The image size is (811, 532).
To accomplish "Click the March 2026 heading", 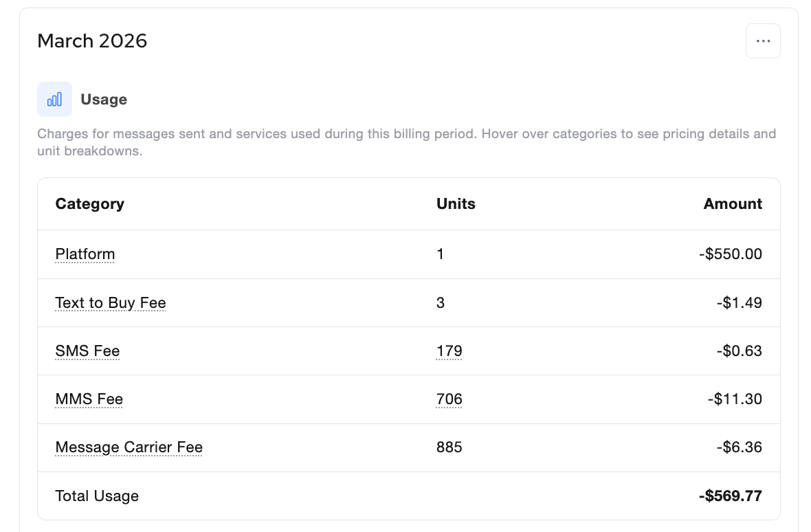I will pyautogui.click(x=92, y=41).
